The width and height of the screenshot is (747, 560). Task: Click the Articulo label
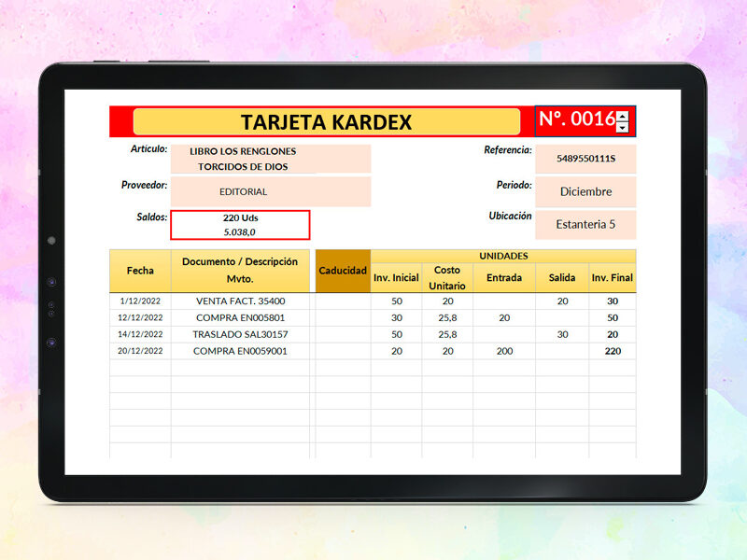coord(148,149)
